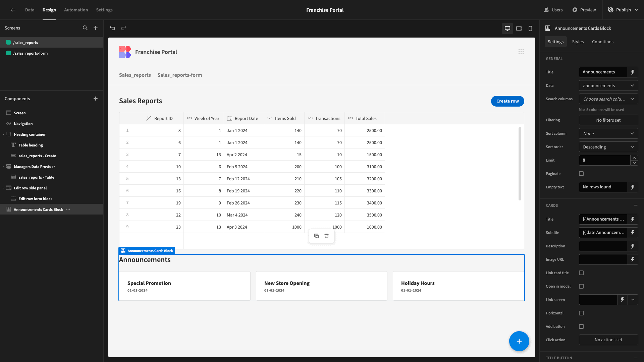Viewport: 644px width, 362px height.
Task: Increase the Limit value with stepper
Action: pos(634,158)
